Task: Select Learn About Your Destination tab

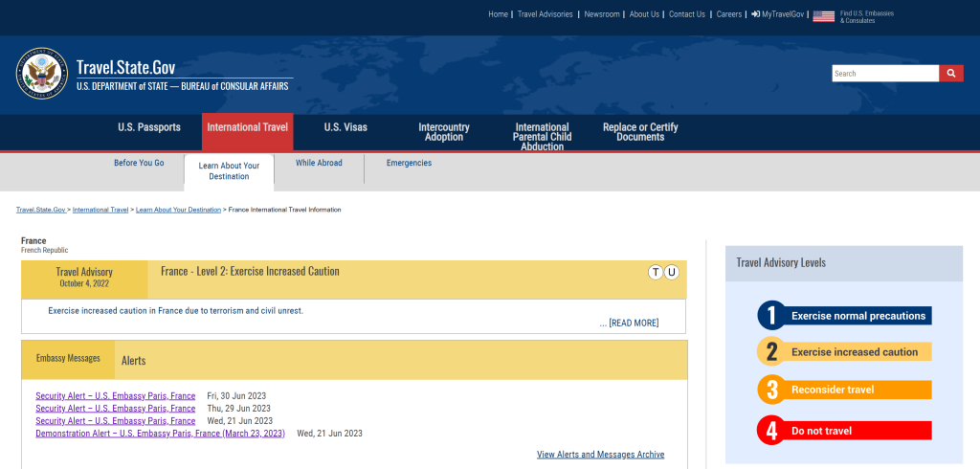Action: (229, 171)
